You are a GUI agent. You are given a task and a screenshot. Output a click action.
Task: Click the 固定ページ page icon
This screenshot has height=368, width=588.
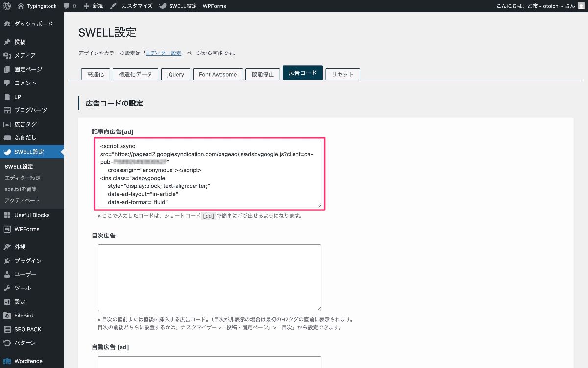click(7, 70)
